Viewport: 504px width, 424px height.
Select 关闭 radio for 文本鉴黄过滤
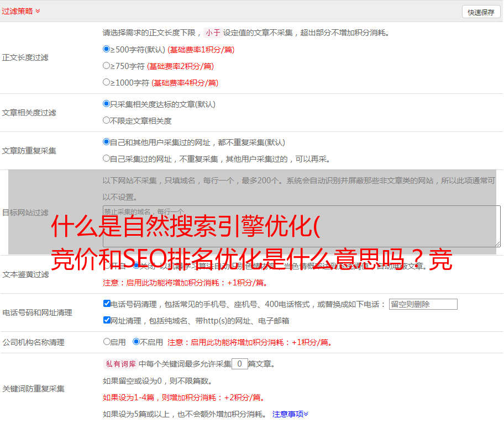click(136, 266)
